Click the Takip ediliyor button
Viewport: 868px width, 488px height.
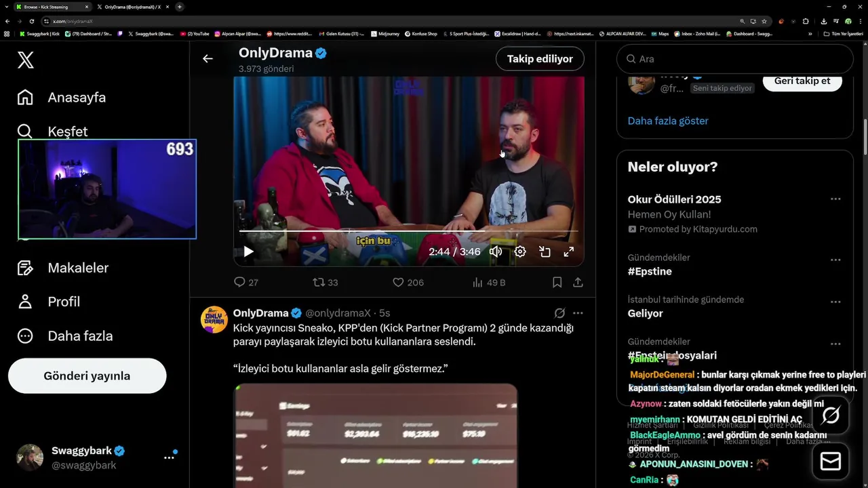(540, 59)
